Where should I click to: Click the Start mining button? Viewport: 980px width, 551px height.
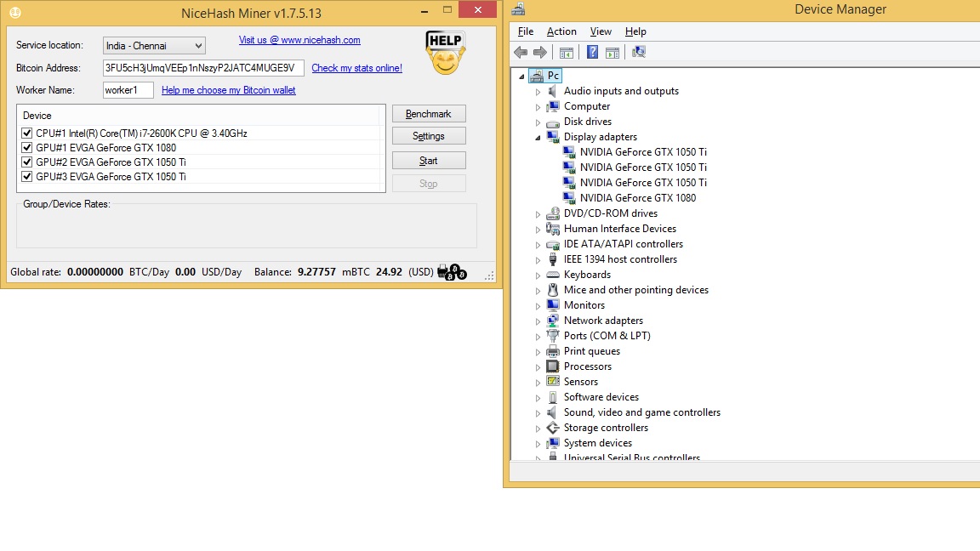429,161
